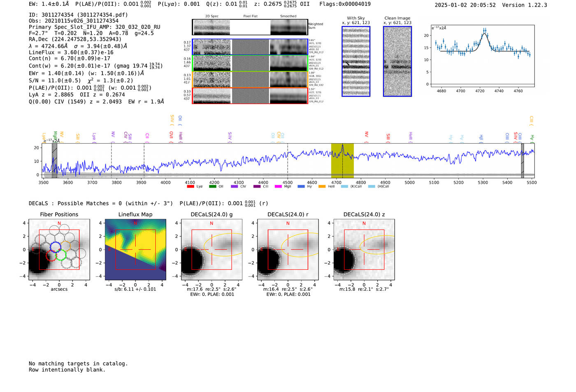Viewport: 576px width, 392px height.
Task: Select the blue-bordered 2D spectrum row
Action: click(x=250, y=47)
